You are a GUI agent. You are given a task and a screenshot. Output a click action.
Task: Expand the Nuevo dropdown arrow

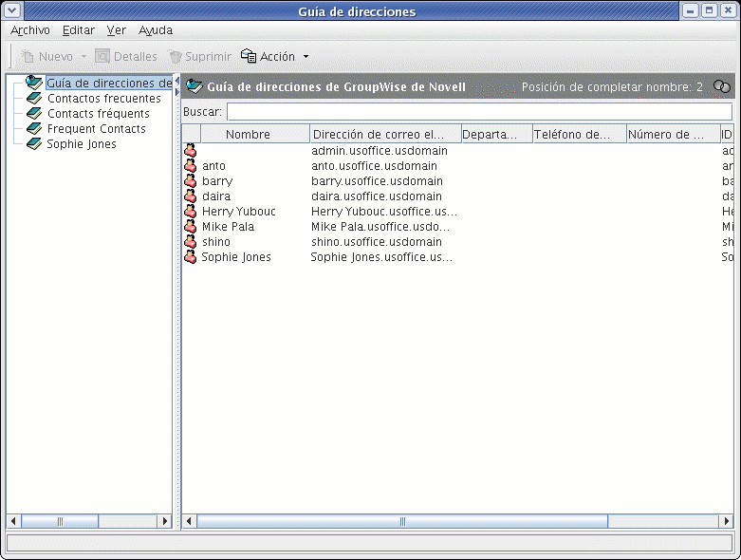[83, 56]
